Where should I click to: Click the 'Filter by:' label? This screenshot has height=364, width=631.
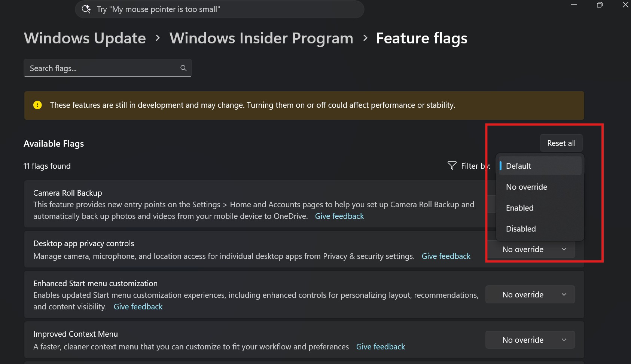[476, 166]
